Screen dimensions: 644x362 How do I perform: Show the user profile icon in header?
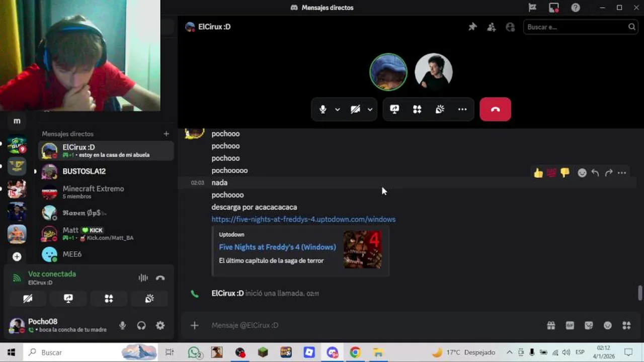511,27
